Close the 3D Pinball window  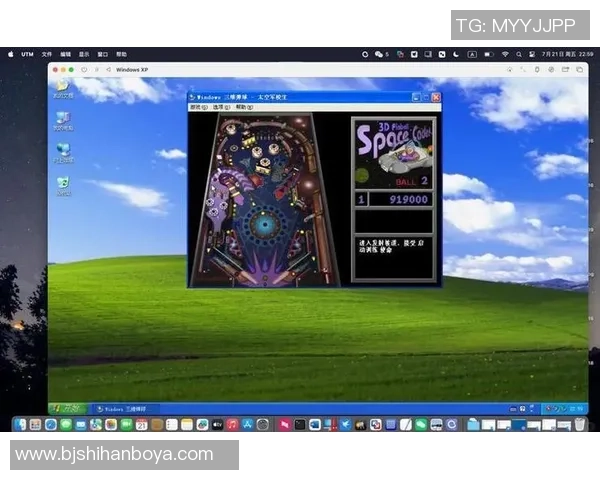[x=436, y=97]
